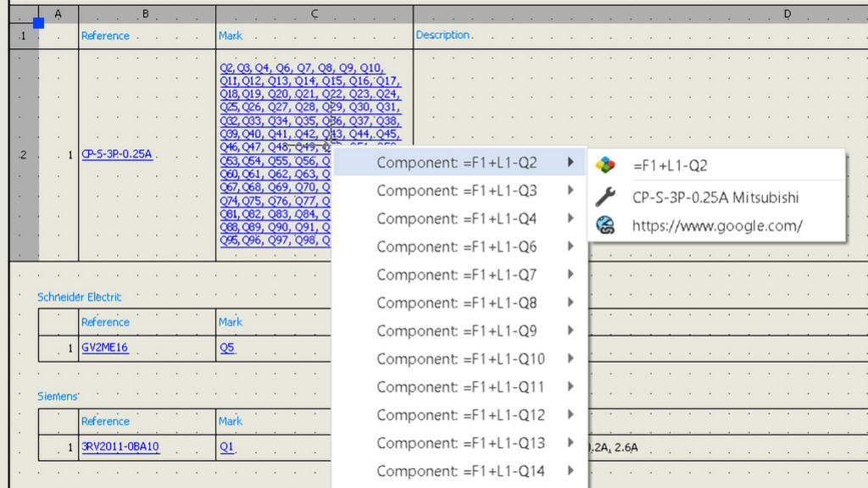
Task: Click the colored component icon beside =F1+L1-Q2
Action: point(607,166)
